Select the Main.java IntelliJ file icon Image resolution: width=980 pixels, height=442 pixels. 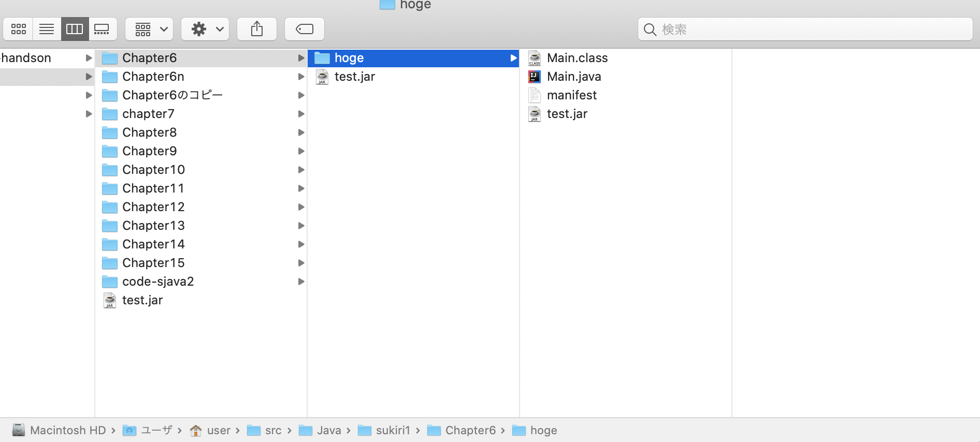(x=535, y=77)
